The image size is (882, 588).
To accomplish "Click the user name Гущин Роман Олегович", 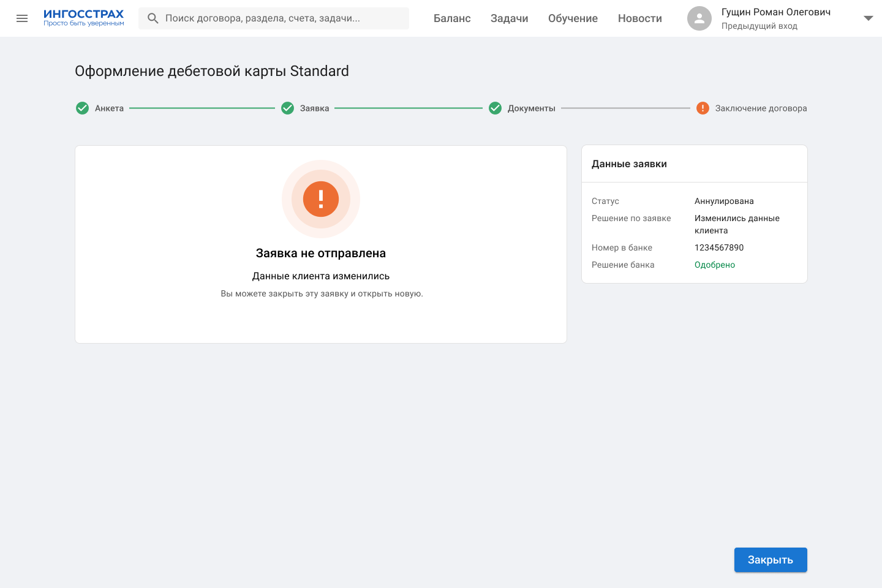I will [775, 12].
